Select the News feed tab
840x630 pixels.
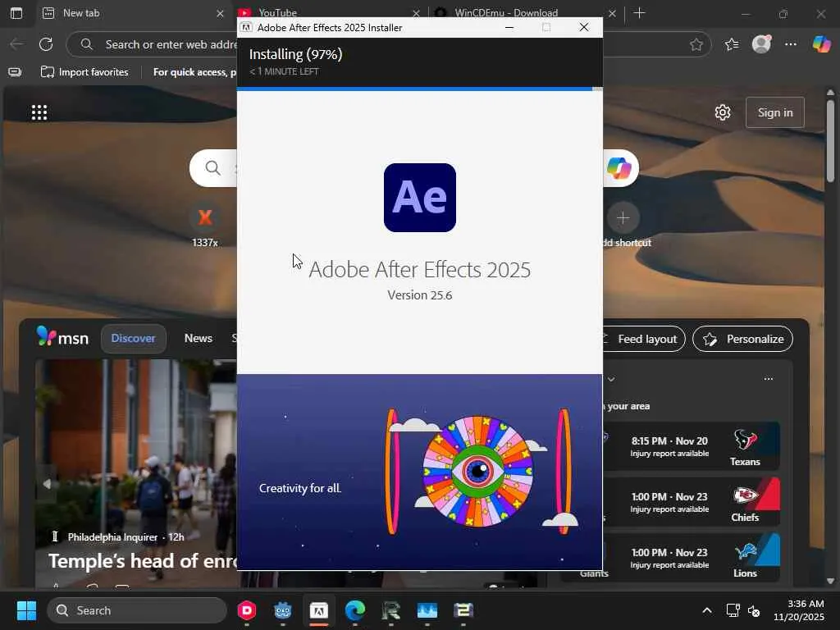(x=199, y=339)
